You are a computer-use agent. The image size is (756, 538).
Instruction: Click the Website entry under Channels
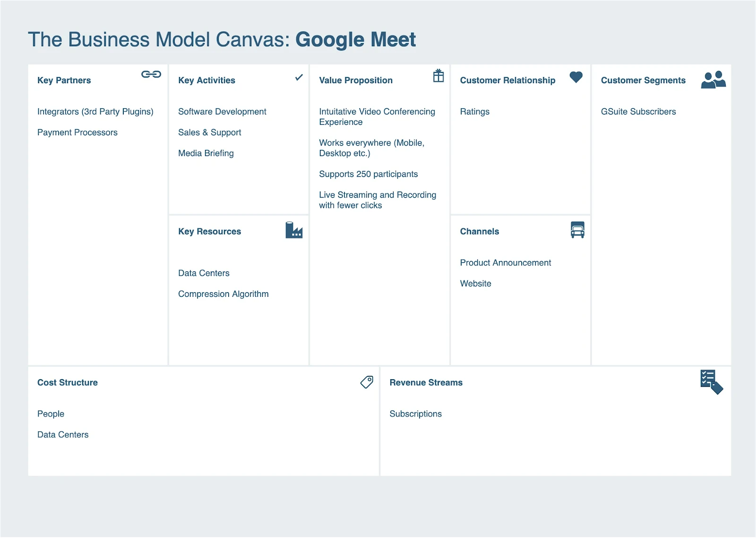pos(476,284)
